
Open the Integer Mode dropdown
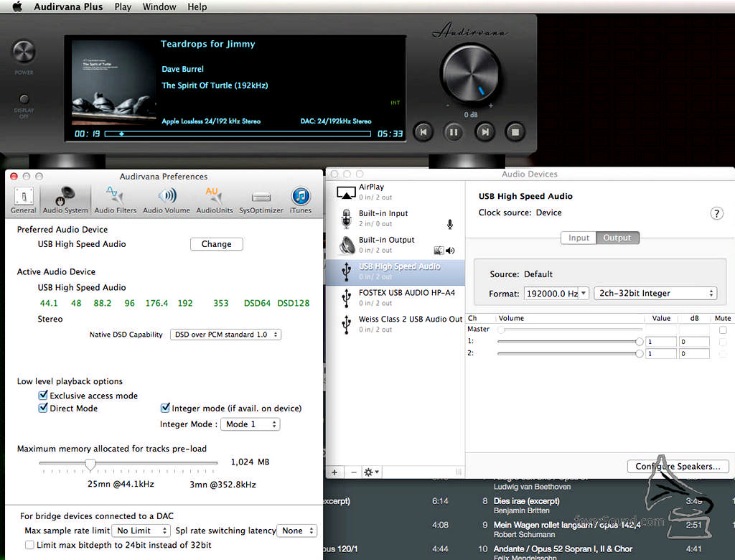[x=251, y=424]
